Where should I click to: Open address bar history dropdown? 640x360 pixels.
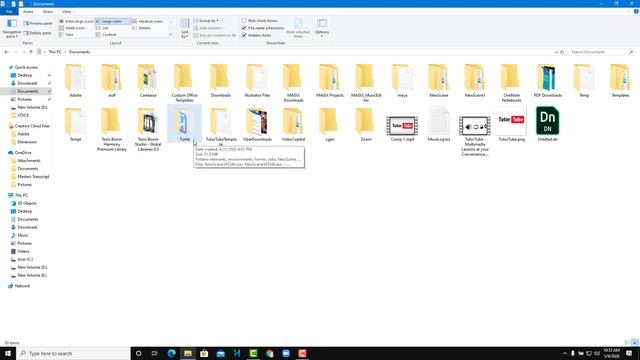point(556,52)
